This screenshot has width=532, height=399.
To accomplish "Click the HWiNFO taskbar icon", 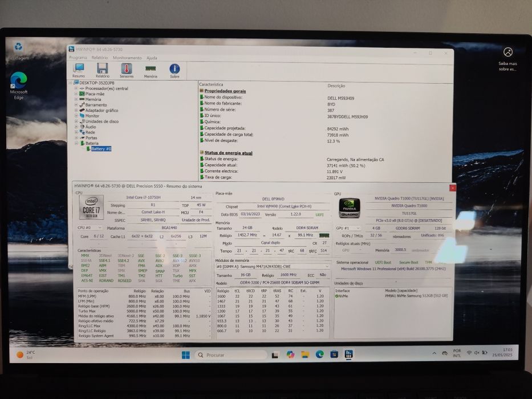I will point(348,354).
